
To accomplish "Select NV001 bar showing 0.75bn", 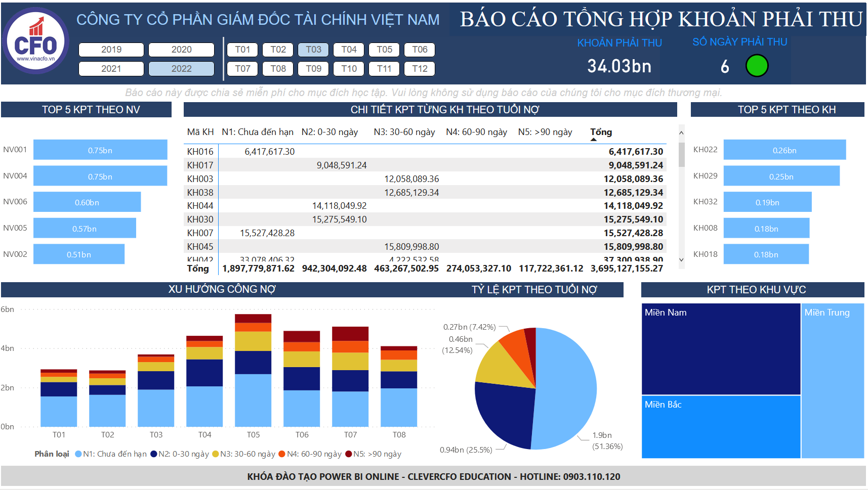I will 100,150.
